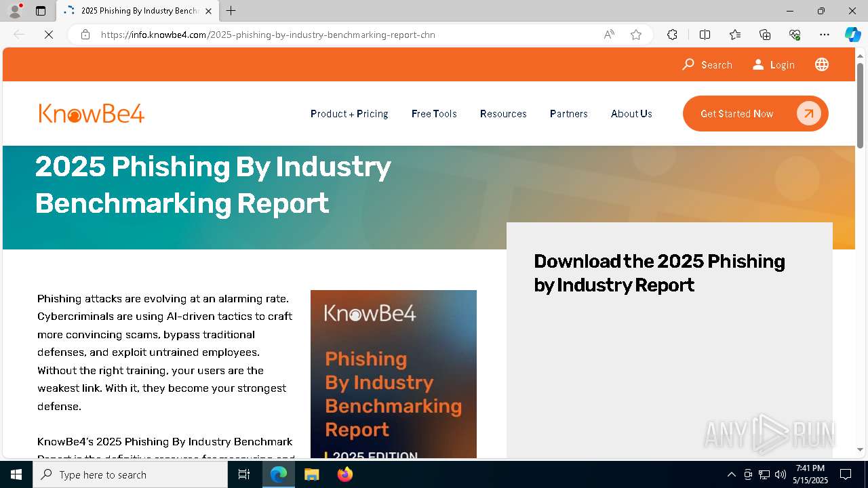Open the network tray icon
Image resolution: width=868 pixels, height=488 pixels.
[x=764, y=474]
